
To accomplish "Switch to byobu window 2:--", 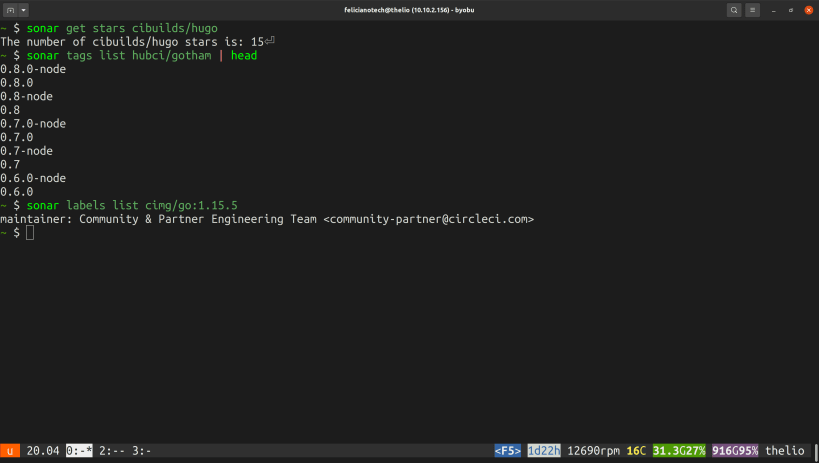I will pos(112,450).
